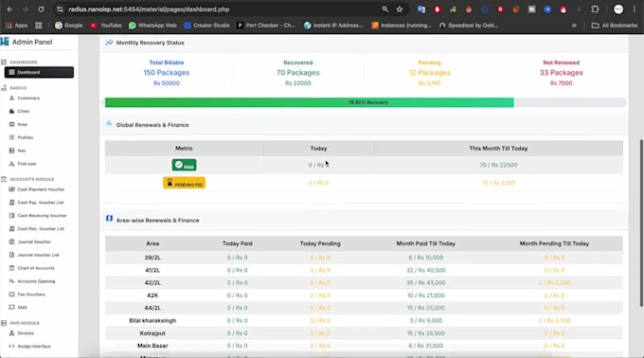Click the 32 / Rs 40,500 cell

(x=425, y=270)
